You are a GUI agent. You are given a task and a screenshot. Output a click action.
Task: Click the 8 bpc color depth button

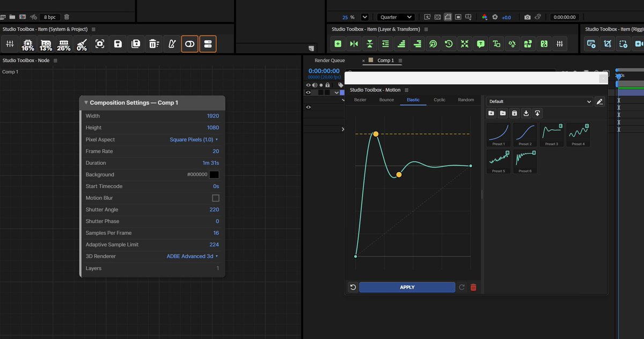click(x=50, y=17)
